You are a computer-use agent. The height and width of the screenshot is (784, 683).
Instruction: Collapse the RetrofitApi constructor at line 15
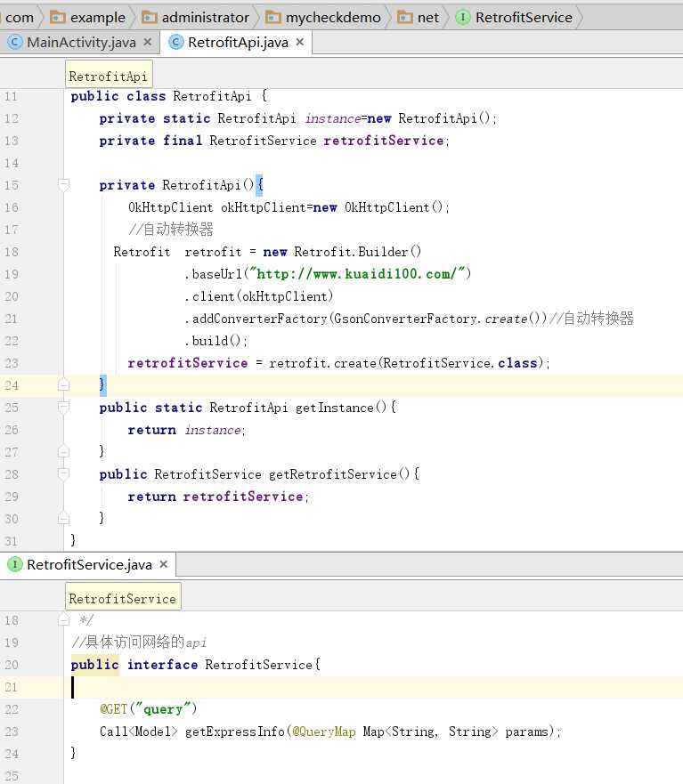(x=63, y=184)
